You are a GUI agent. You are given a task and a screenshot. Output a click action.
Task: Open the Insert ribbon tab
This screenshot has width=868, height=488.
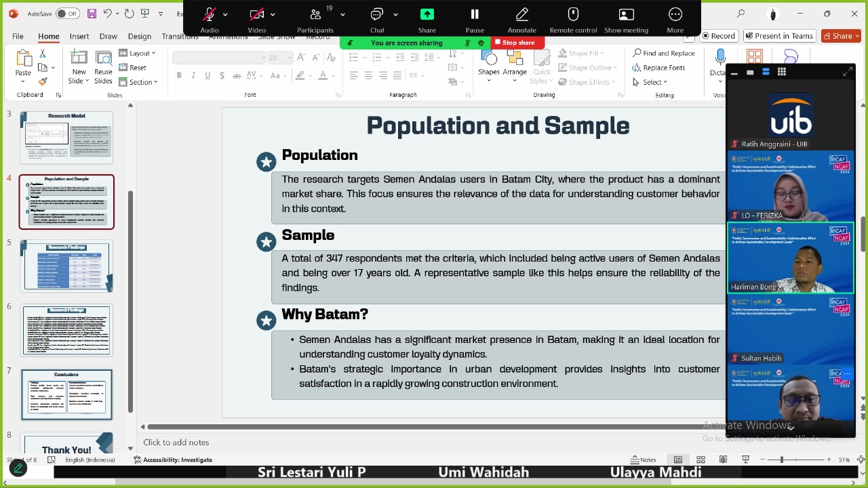(79, 36)
